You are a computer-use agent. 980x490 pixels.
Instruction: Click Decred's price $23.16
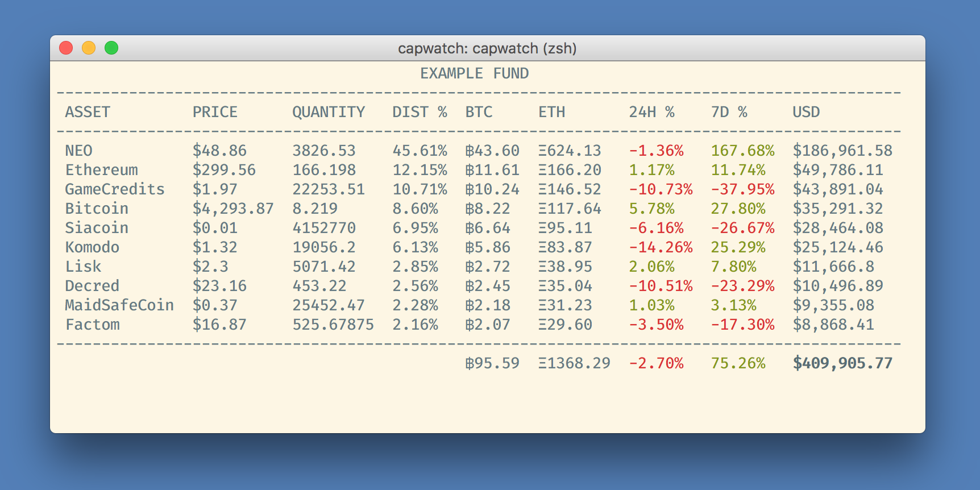pos(219,286)
